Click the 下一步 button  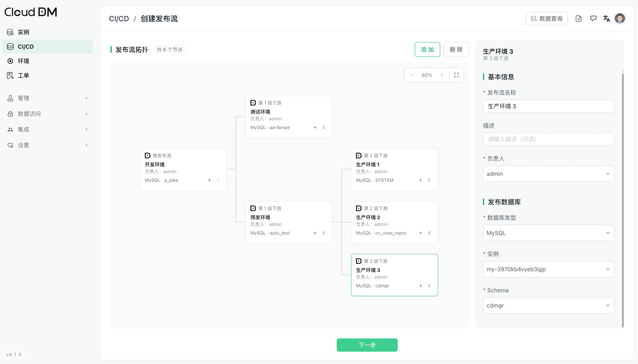pos(367,345)
